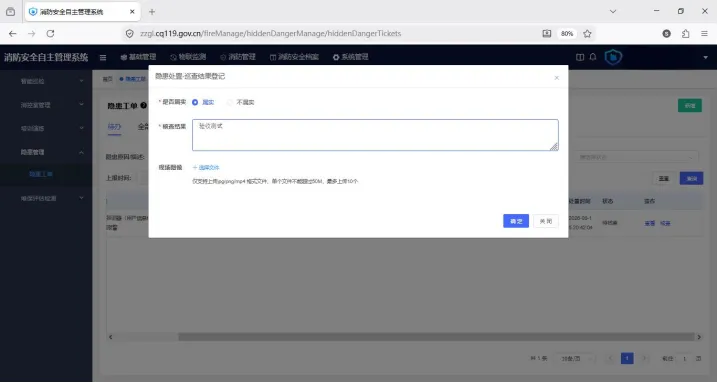Click the browser account circle icon
Image resolution: width=718 pixels, height=383 pixels.
[667, 33]
